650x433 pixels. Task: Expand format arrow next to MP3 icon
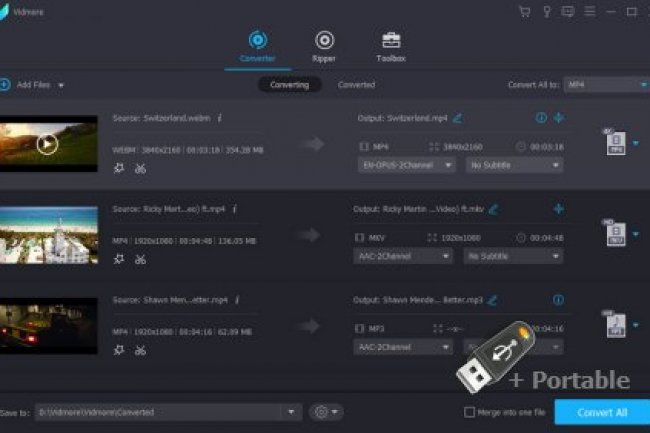click(x=635, y=325)
